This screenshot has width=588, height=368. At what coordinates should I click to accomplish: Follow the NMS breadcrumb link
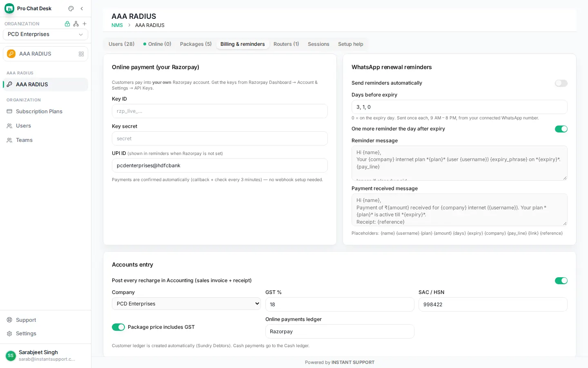[x=117, y=25]
